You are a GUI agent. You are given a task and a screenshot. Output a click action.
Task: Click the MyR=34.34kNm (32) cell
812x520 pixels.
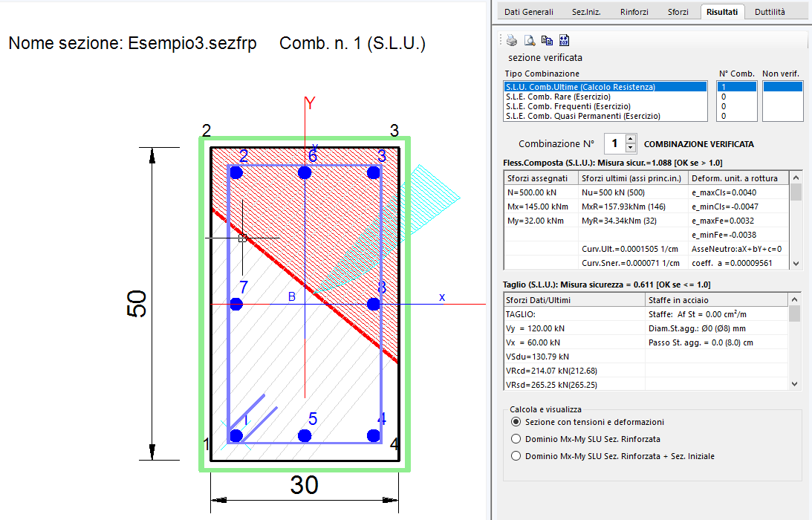click(x=634, y=221)
